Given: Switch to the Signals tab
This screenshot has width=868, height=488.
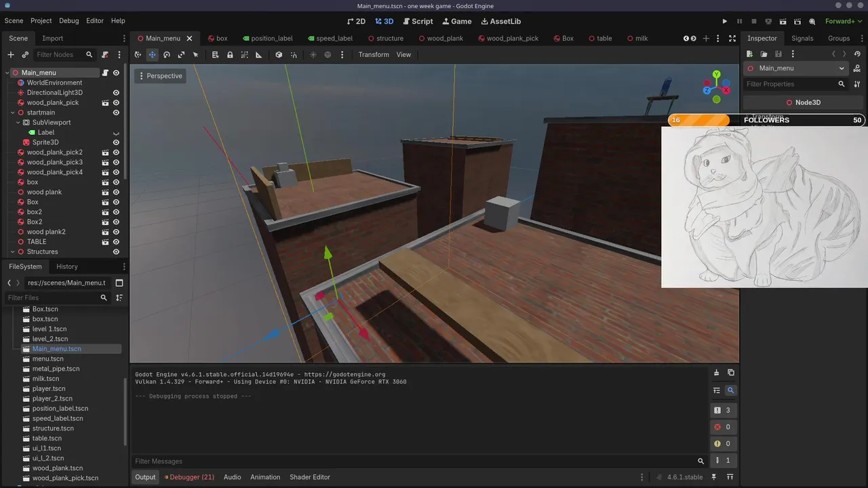Looking at the screenshot, I should [802, 39].
